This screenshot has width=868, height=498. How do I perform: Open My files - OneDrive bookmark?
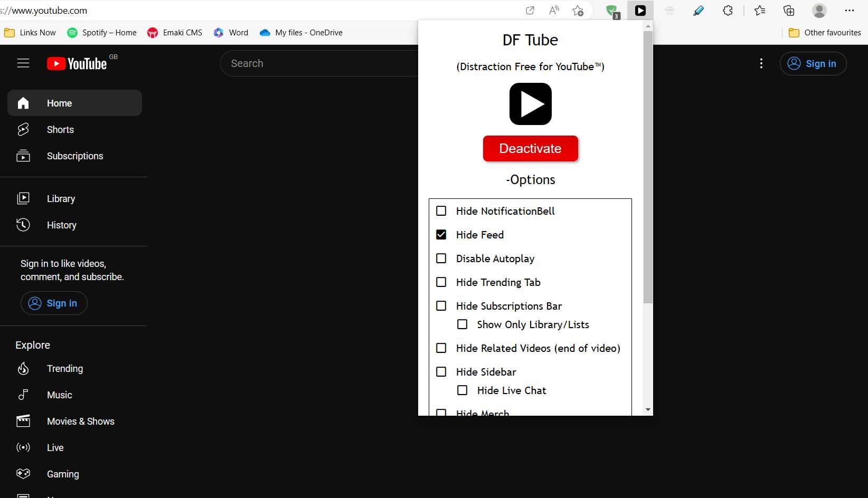(301, 33)
